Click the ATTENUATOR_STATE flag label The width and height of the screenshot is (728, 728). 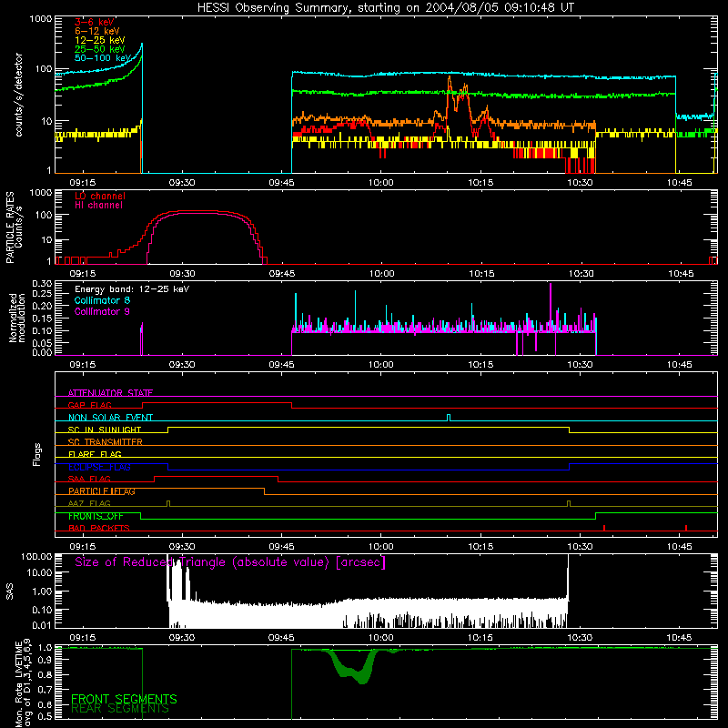coord(110,393)
